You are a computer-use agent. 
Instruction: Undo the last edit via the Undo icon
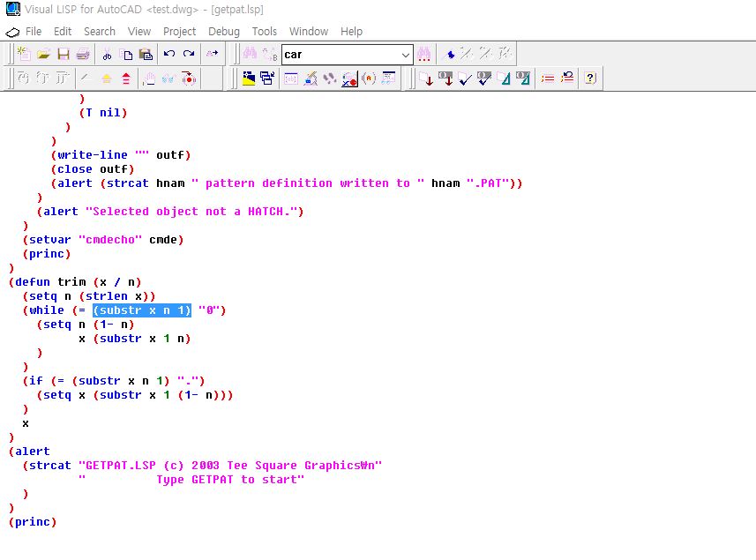click(168, 54)
